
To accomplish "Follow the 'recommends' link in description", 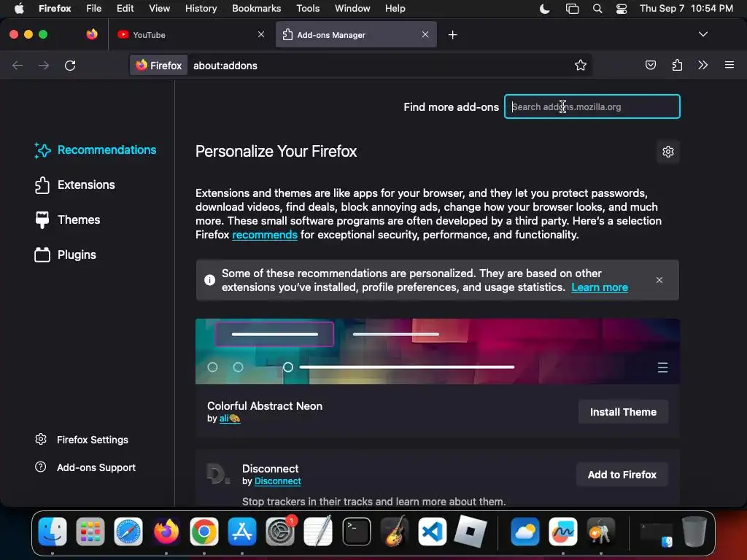I will click(264, 235).
